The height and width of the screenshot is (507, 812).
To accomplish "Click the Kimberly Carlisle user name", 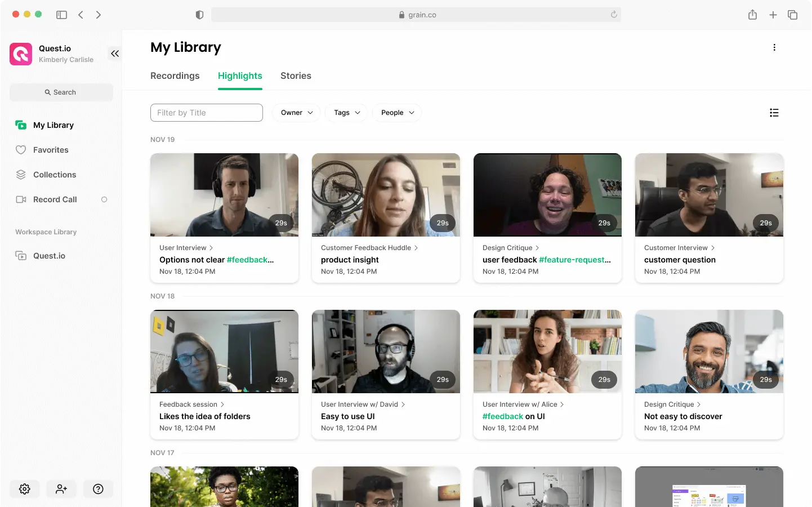I will click(66, 60).
